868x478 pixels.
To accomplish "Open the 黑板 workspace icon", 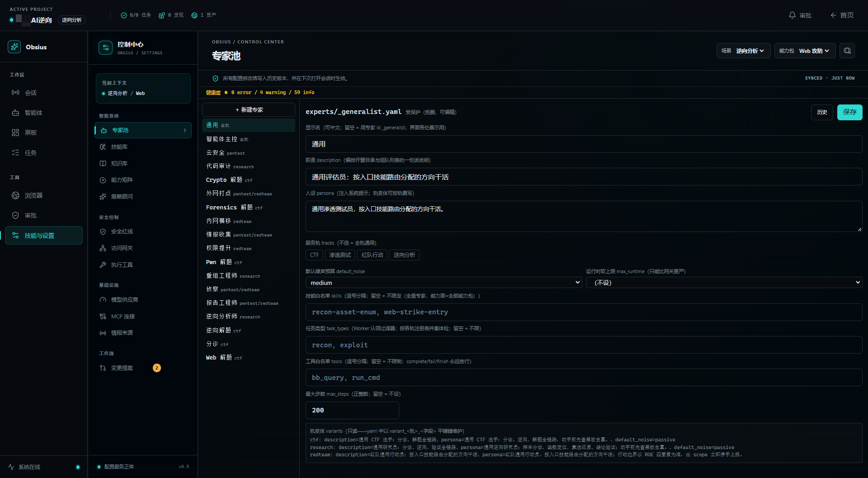I will click(15, 133).
